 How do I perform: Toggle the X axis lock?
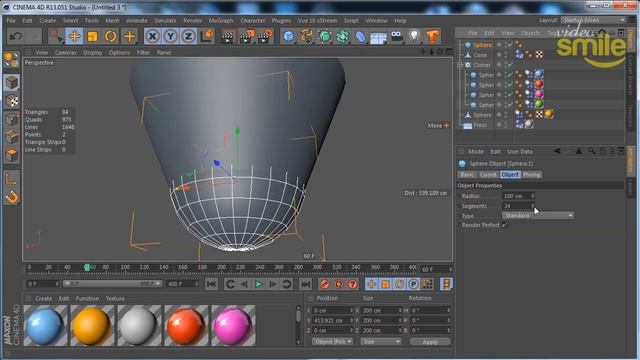click(152, 36)
